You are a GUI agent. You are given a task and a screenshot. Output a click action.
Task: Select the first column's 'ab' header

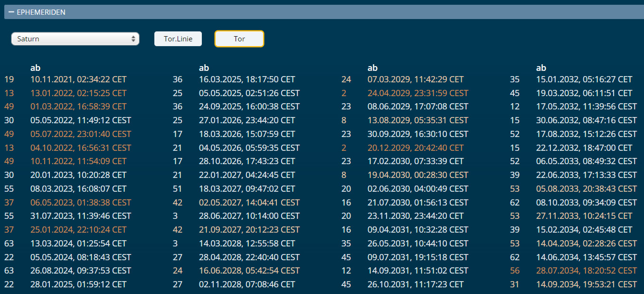[35, 68]
